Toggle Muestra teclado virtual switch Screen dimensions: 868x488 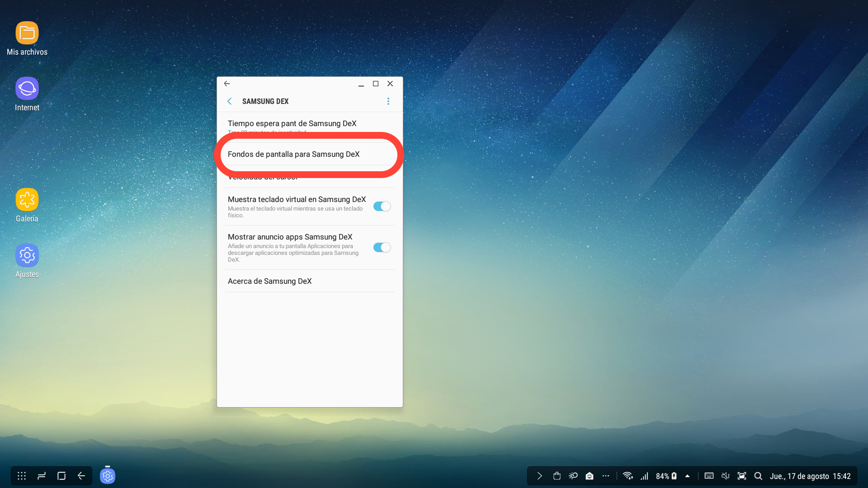[x=382, y=206]
